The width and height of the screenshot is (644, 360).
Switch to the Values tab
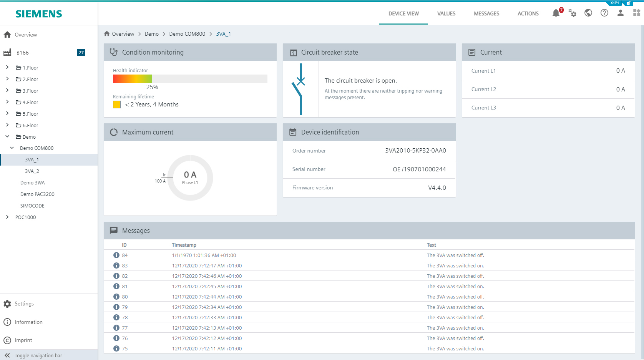point(446,13)
